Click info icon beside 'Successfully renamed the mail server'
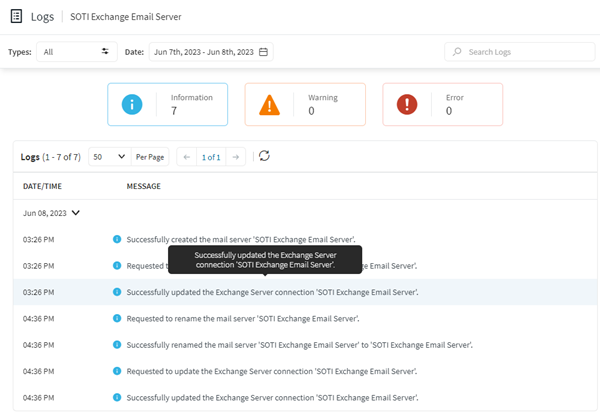Screen dimensions: 600x417 (x=117, y=345)
